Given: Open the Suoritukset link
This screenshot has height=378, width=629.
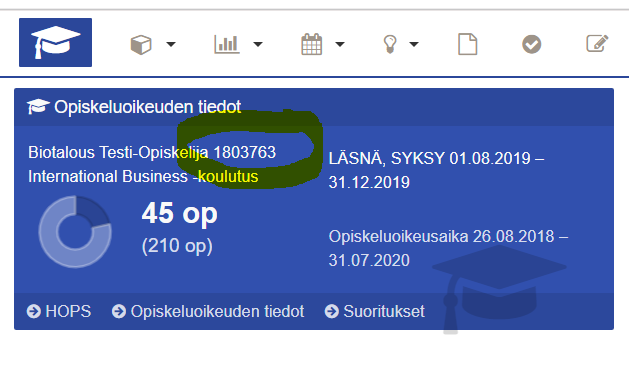Looking at the screenshot, I should [x=375, y=311].
